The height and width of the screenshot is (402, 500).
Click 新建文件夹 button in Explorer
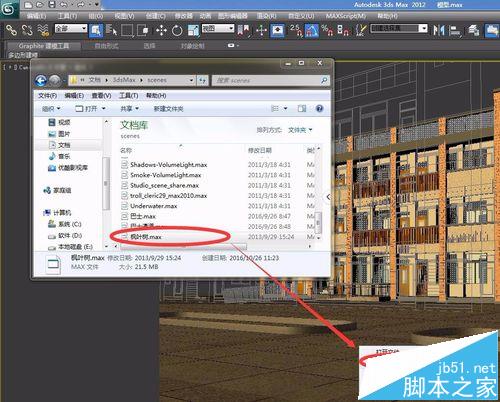click(x=168, y=109)
